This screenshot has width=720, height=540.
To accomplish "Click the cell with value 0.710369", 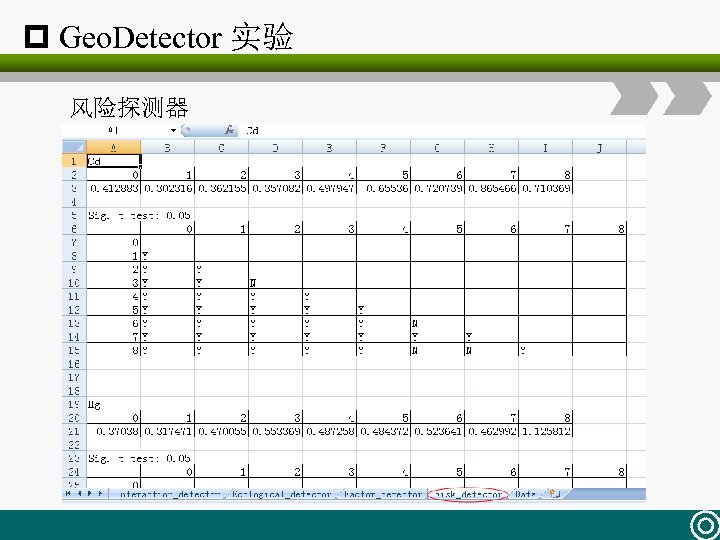I will coord(546,188).
